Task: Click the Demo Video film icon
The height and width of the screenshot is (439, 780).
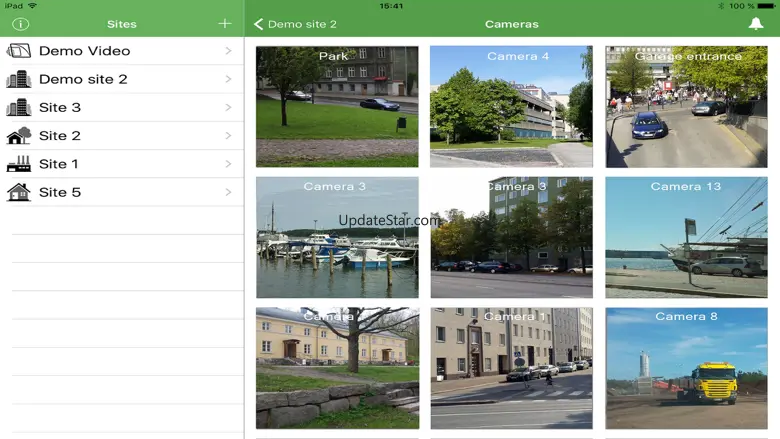Action: 19,51
